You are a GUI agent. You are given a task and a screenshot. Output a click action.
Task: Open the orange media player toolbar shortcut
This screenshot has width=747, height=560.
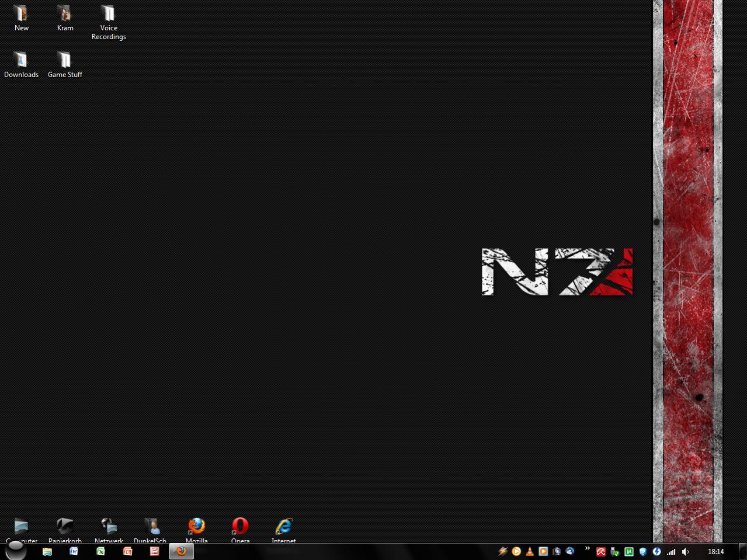click(516, 551)
